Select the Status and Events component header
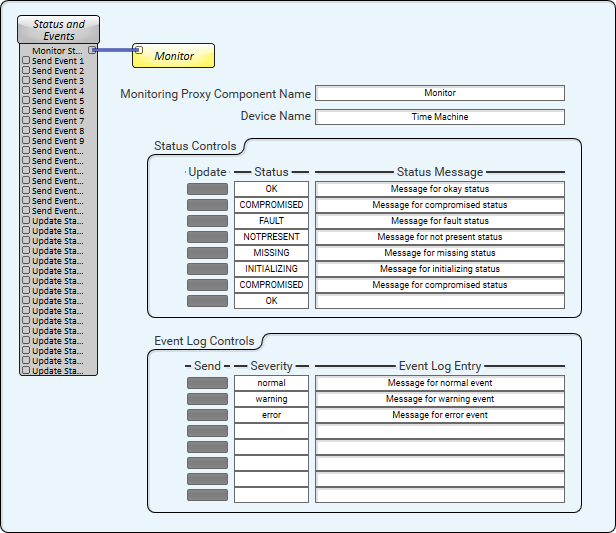Image resolution: width=616 pixels, height=533 pixels. coord(59,29)
